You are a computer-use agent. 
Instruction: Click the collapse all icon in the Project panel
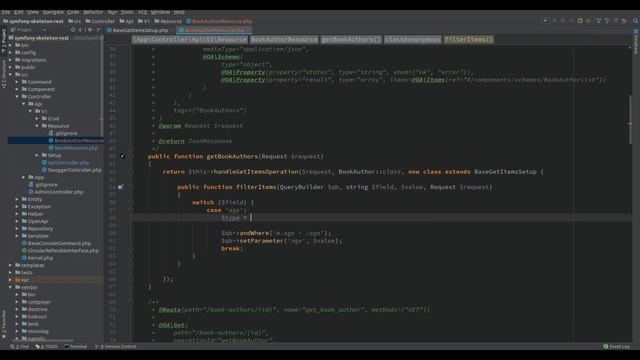coord(81,30)
